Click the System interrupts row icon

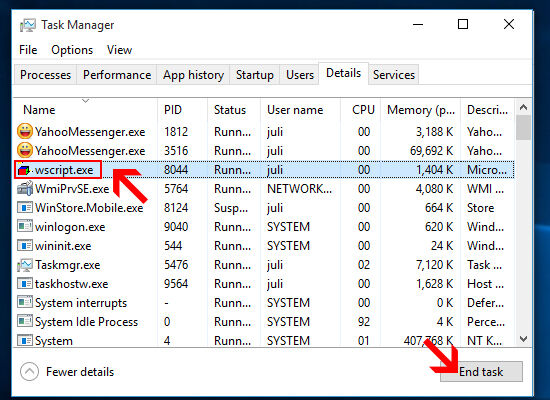25,302
